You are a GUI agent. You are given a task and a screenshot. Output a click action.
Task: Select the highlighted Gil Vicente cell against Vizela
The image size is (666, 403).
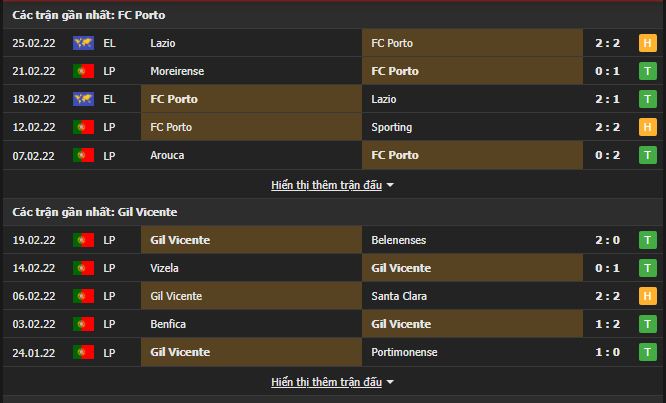(472, 268)
